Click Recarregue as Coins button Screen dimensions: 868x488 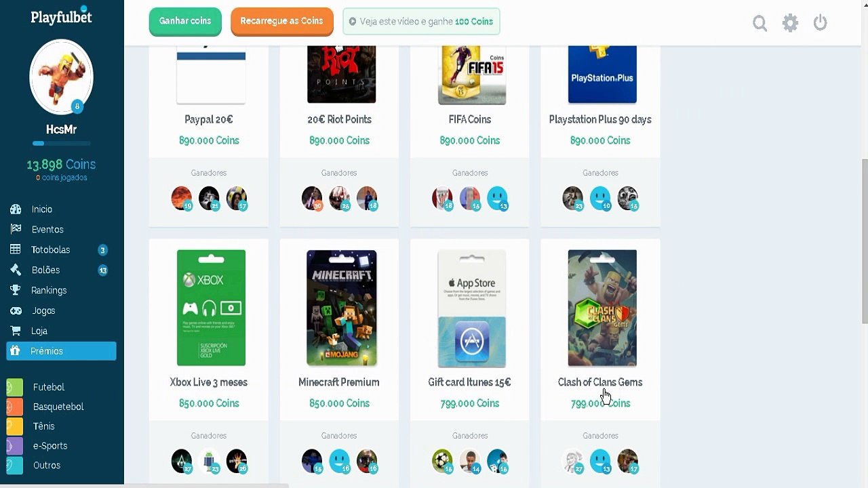tap(281, 21)
